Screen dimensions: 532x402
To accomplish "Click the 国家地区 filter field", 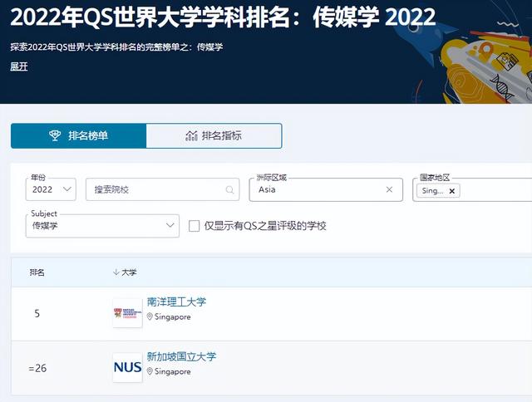I will [x=472, y=189].
